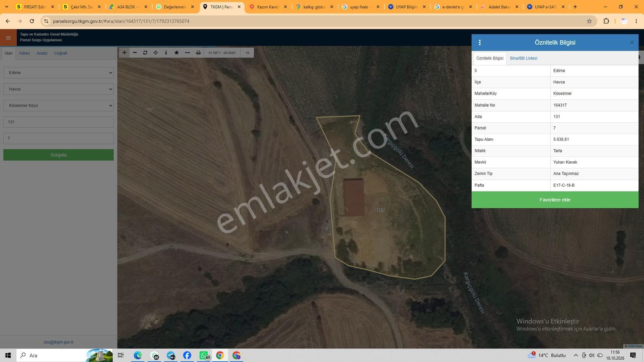Open Task View on taskbar

pyautogui.click(x=120, y=356)
